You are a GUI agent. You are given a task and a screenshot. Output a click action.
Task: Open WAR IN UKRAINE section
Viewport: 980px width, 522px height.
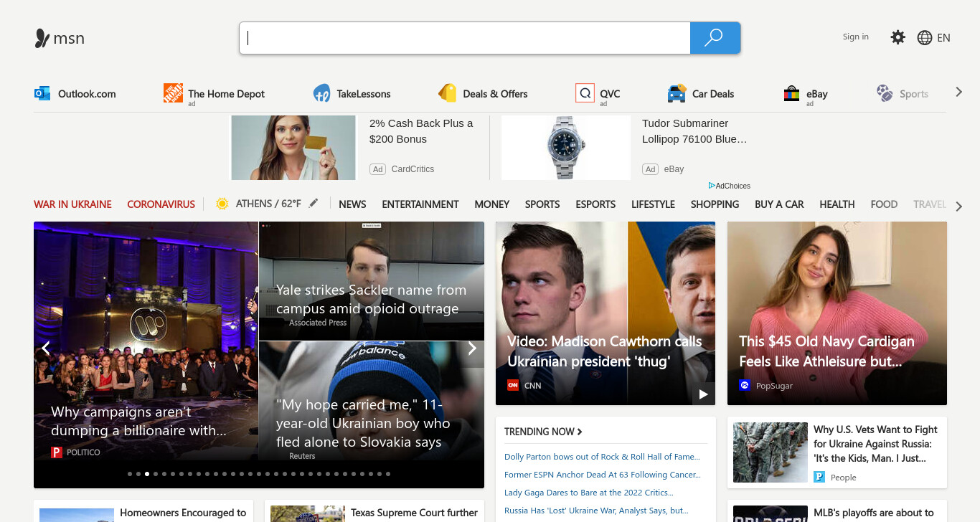72,204
